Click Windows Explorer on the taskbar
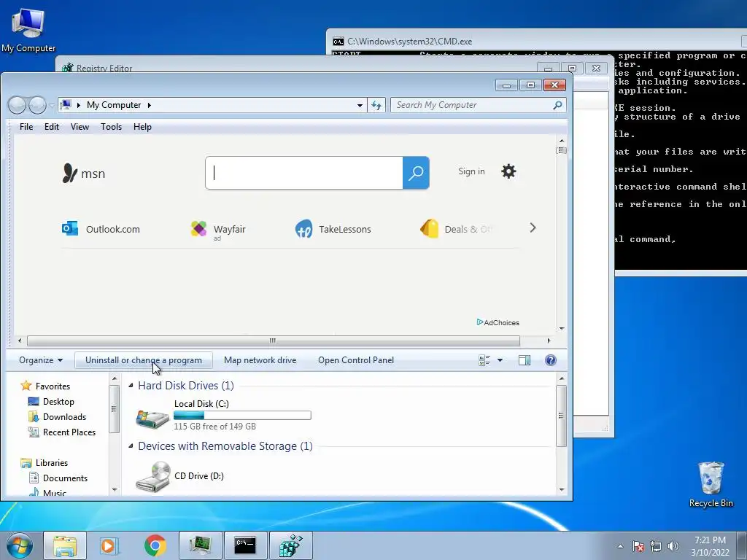 point(65,545)
